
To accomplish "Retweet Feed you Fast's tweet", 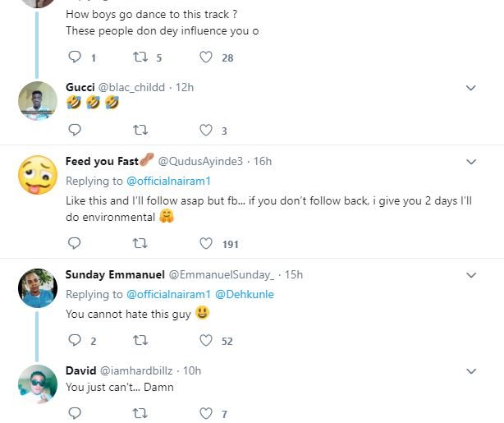I will pos(140,243).
